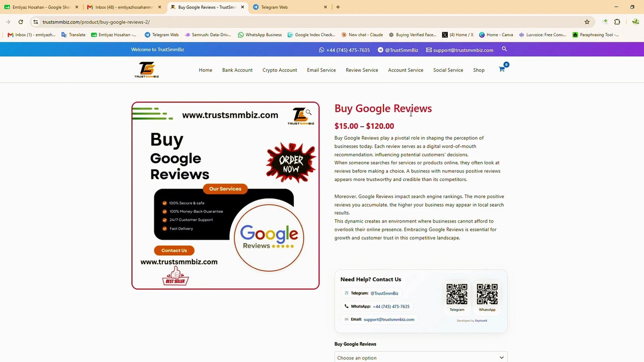Close the Google Sheets tab
644x362 pixels.
coord(76,7)
